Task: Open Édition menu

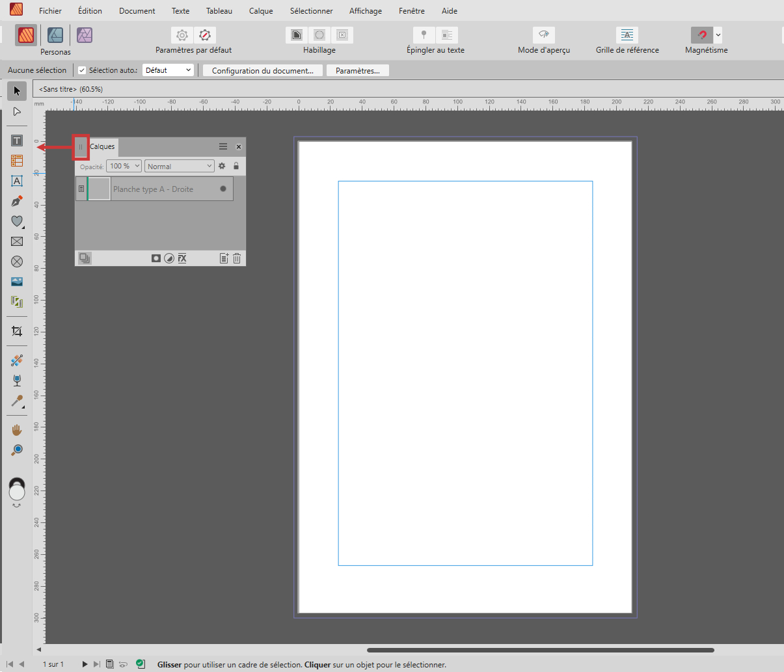Action: click(90, 11)
